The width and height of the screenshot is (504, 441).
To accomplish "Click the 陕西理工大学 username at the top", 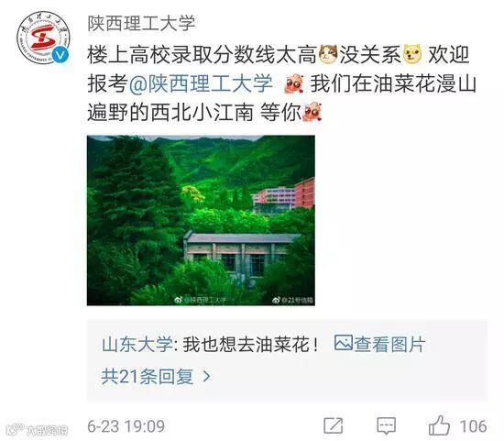I will point(142,24).
